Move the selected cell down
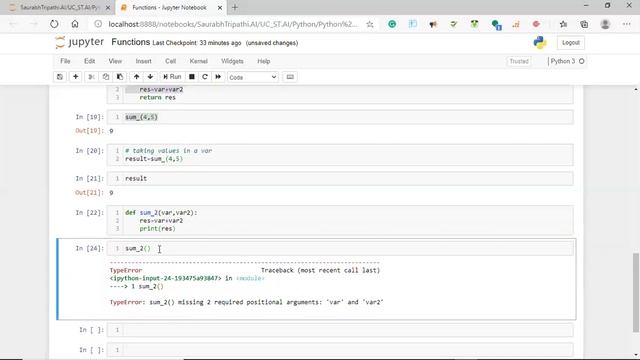640x360 pixels. coord(150,77)
